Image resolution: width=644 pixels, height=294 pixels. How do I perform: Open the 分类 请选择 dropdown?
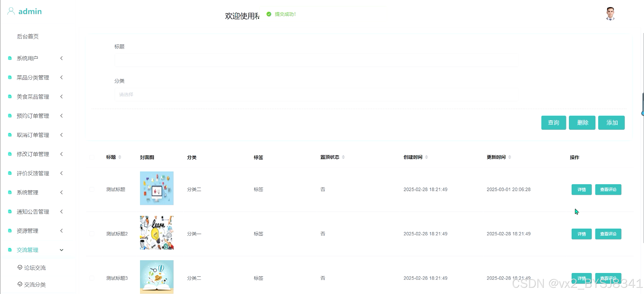316,95
